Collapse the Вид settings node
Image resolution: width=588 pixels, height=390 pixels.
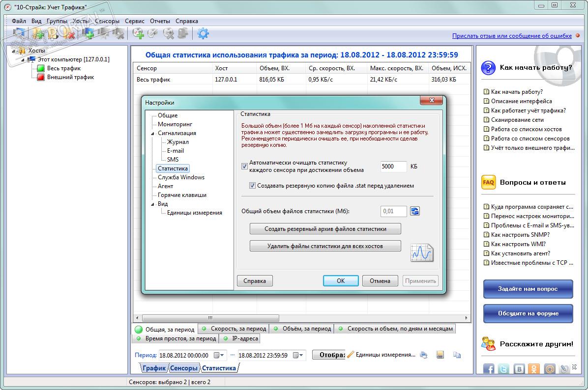[152, 204]
